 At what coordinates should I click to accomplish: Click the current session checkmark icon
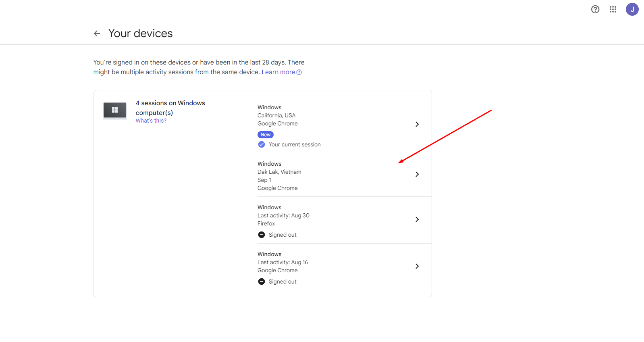[x=262, y=144]
